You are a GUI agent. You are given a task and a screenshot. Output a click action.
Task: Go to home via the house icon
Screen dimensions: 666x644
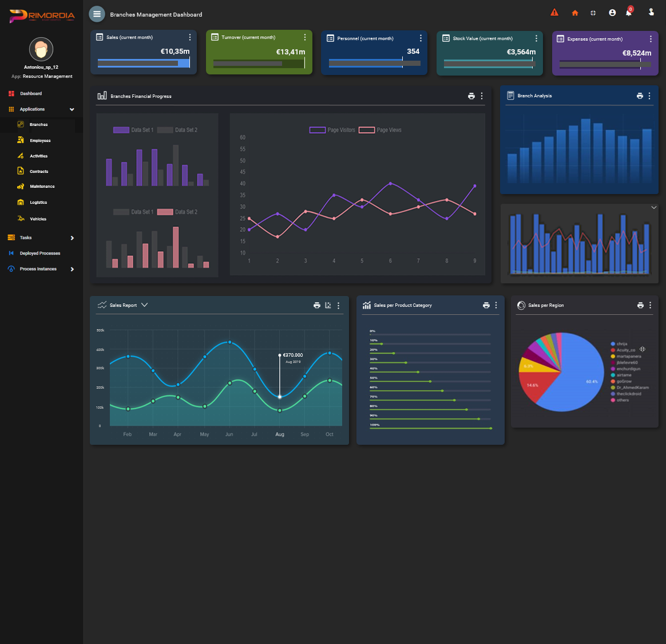coord(575,13)
